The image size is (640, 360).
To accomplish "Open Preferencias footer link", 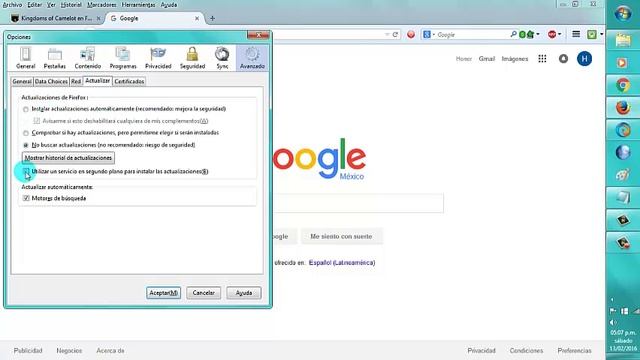I will click(574, 351).
